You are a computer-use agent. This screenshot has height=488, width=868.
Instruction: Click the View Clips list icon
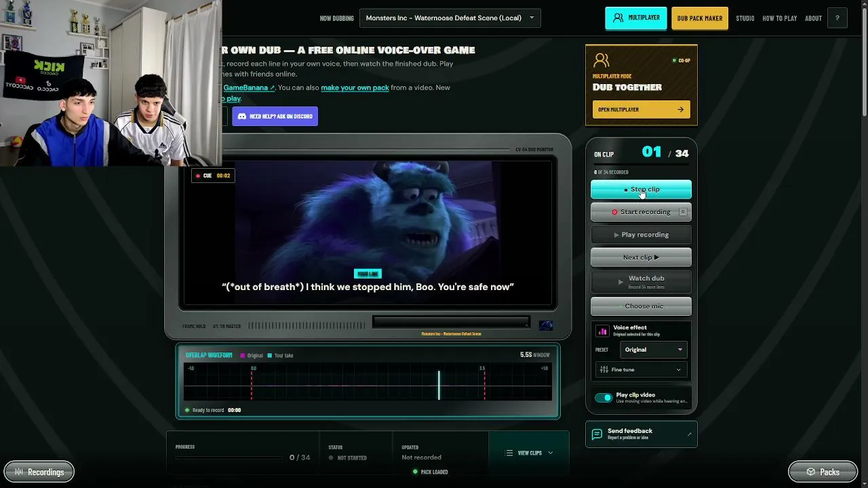click(509, 453)
